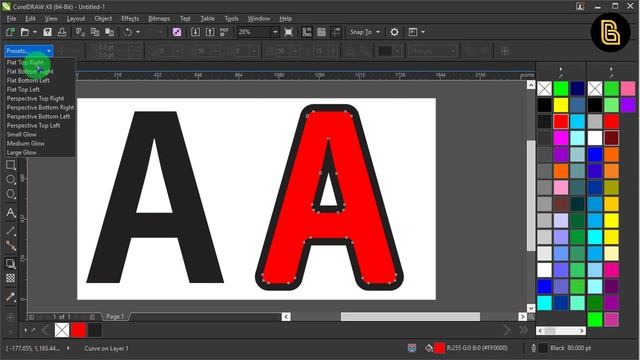Viewport: 640px width, 360px height.
Task: Open the Object menu
Action: (103, 18)
